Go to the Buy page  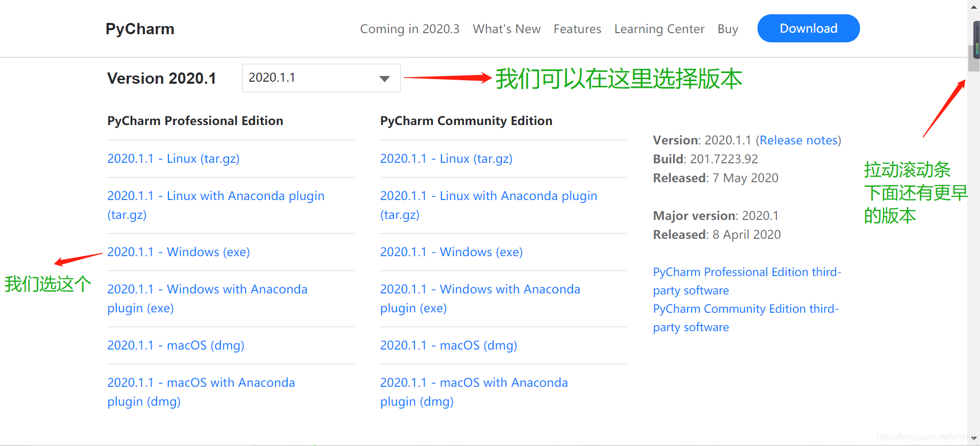[727, 29]
